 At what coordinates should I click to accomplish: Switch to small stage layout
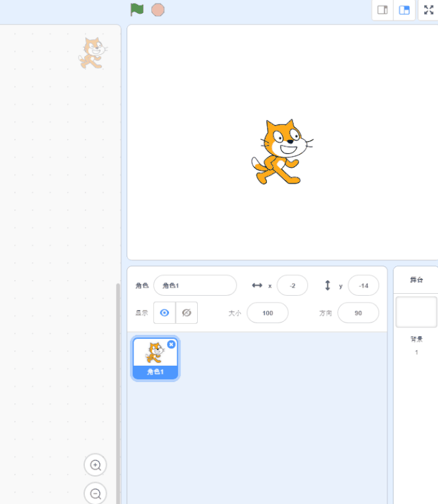[383, 10]
